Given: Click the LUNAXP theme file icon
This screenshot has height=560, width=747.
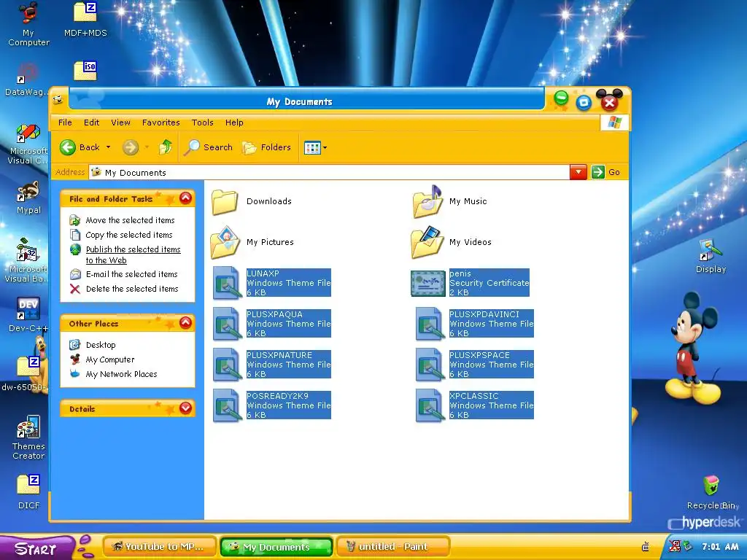Looking at the screenshot, I should [x=227, y=283].
